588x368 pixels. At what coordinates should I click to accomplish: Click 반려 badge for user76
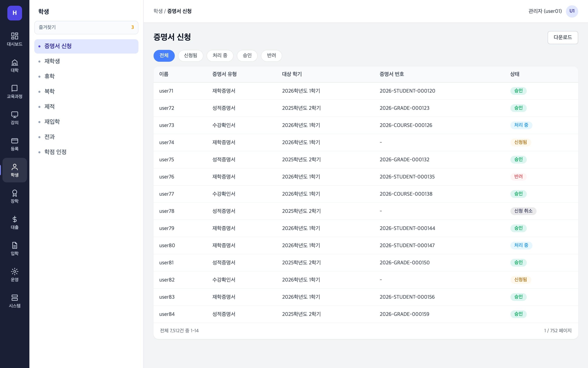518,177
